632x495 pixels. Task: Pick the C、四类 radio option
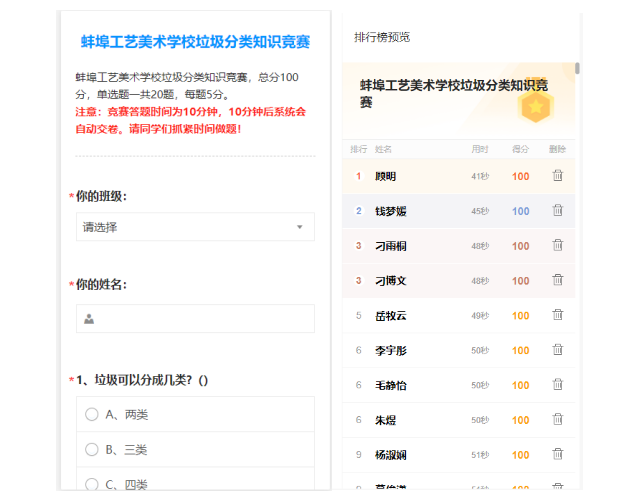coord(92,484)
